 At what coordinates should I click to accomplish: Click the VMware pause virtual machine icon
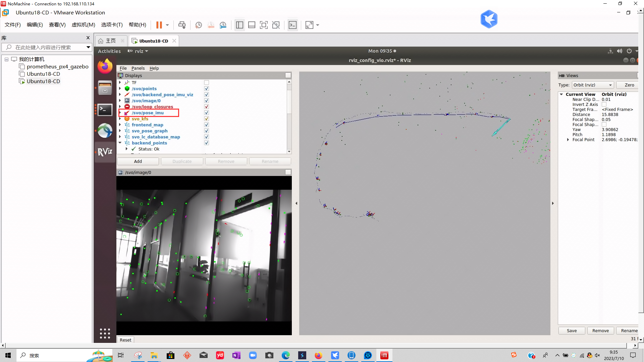coord(159,25)
